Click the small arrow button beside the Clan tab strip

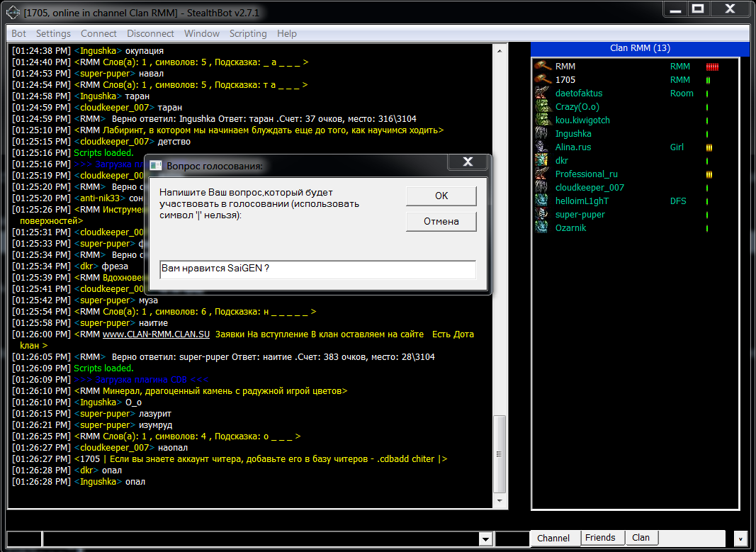pos(741,539)
